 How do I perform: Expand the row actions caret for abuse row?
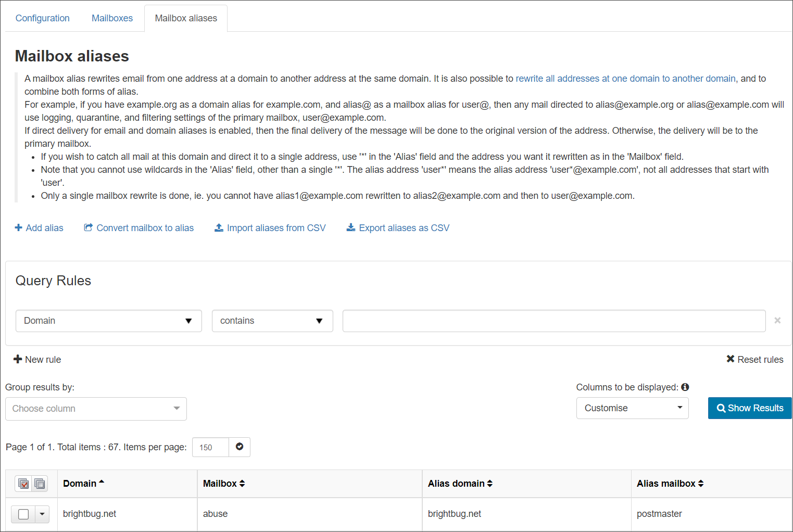(42, 514)
